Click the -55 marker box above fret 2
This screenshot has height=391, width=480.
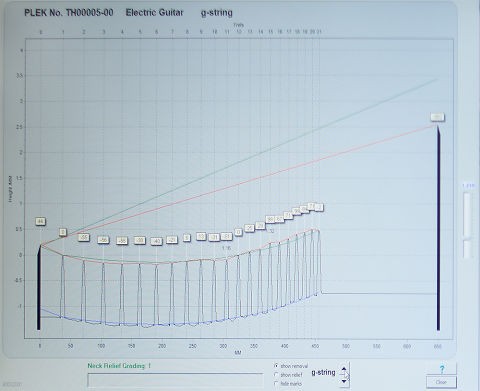[84, 238]
